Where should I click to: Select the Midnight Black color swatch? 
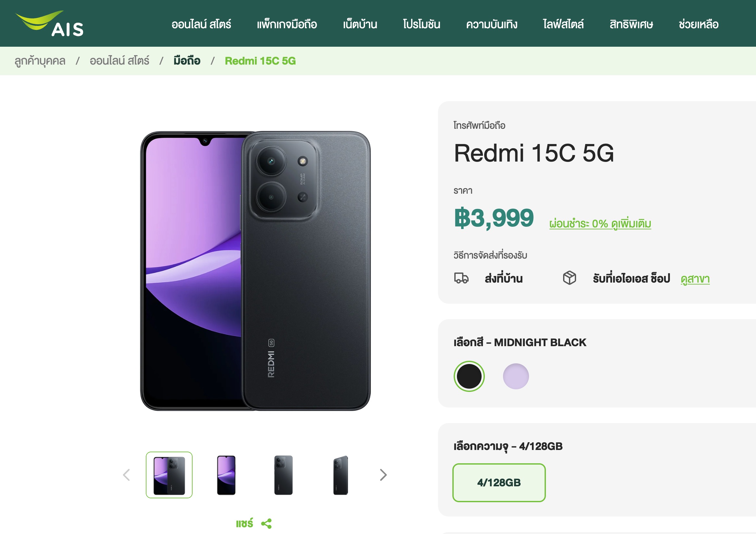point(469,376)
